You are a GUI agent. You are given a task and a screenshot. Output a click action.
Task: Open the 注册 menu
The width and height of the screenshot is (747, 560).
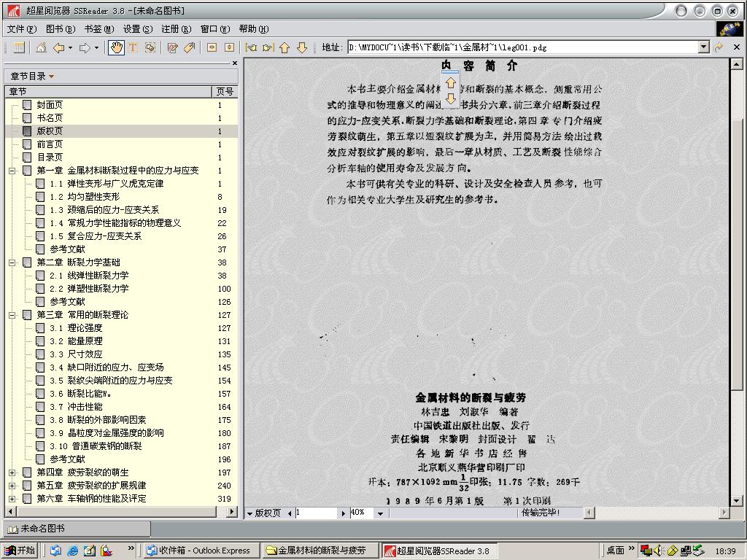tap(177, 29)
